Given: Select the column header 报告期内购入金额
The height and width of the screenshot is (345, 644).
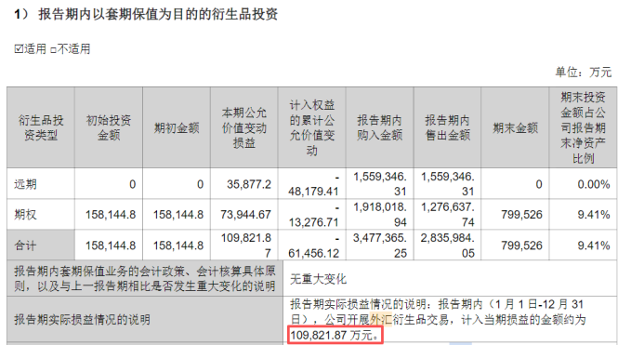Looking at the screenshot, I should coord(379,127).
